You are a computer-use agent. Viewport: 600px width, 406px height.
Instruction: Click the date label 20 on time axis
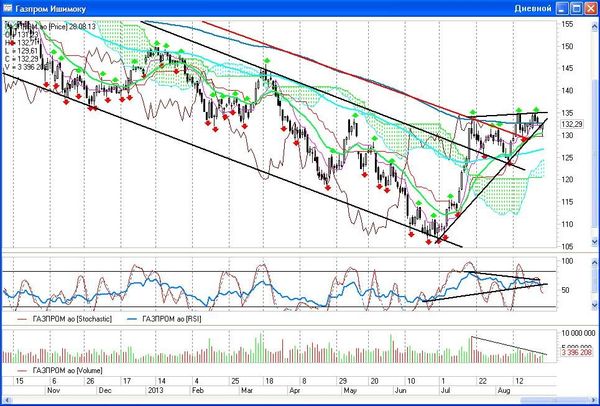374,381
